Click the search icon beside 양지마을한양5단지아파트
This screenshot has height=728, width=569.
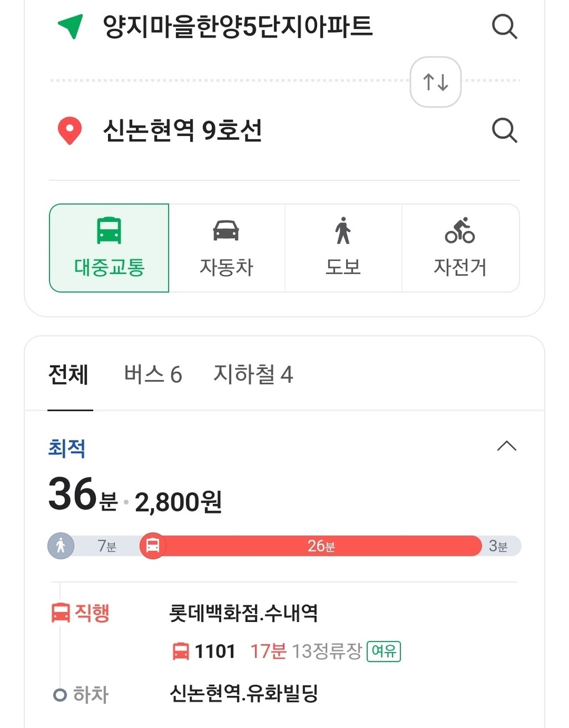point(504,26)
